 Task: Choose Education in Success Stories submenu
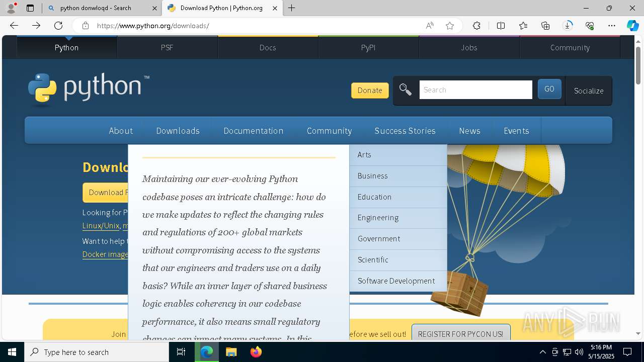point(398,197)
